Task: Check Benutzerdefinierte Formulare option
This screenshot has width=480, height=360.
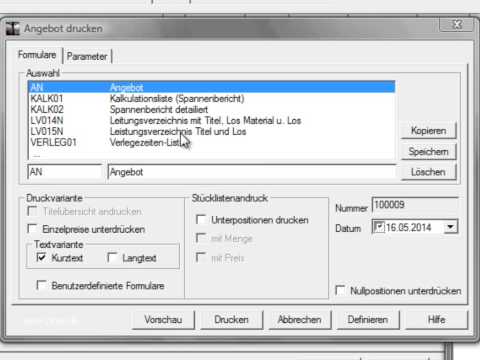Action: pos(41,285)
